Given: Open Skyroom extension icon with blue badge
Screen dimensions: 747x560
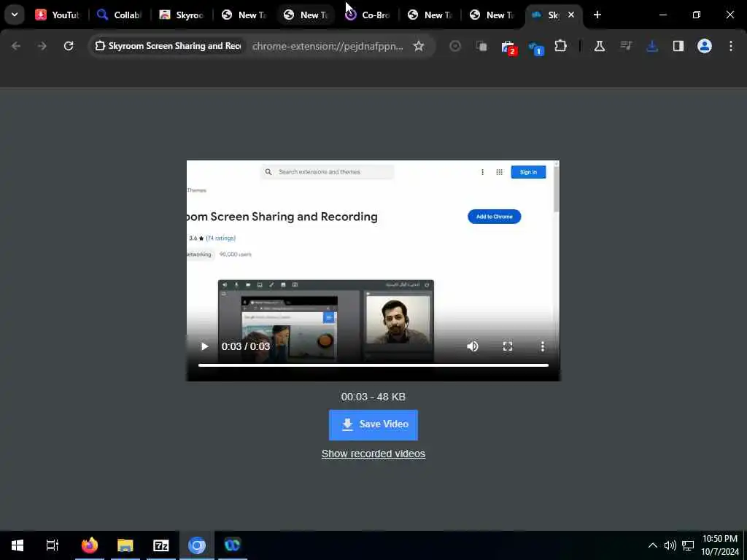Looking at the screenshot, I should pos(535,47).
